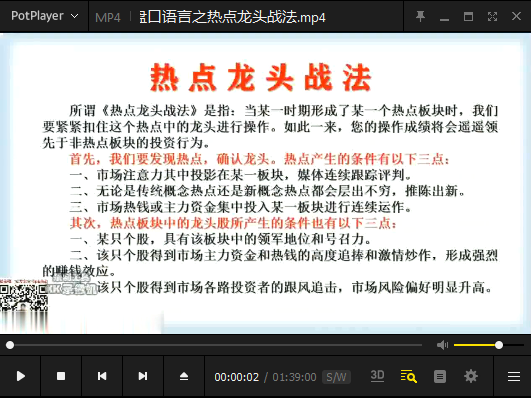Skip to the next file
This screenshot has width=531, height=398.
click(x=143, y=376)
